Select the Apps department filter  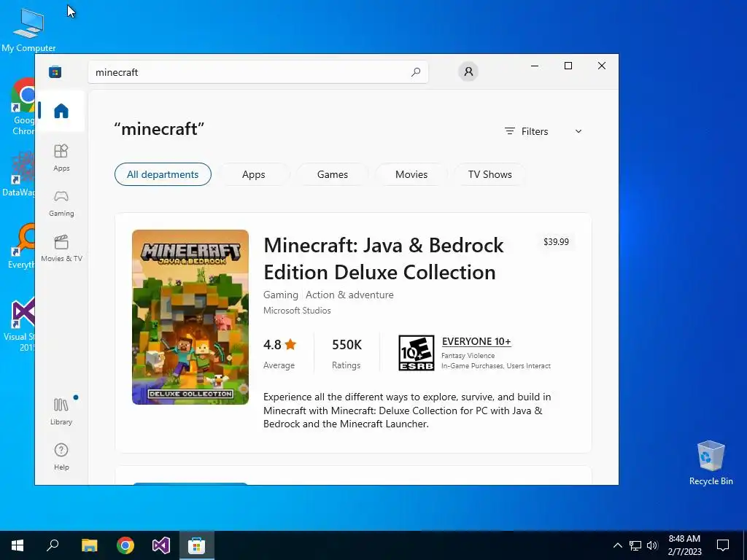coord(253,174)
